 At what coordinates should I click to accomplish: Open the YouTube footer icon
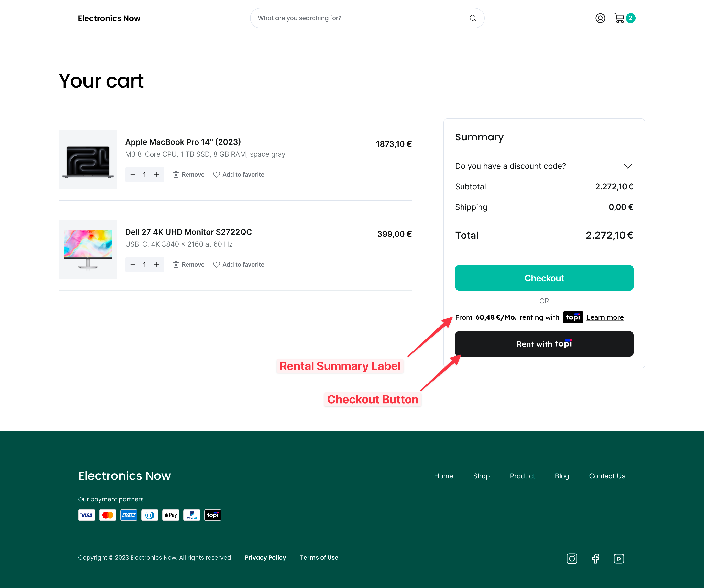(618, 558)
